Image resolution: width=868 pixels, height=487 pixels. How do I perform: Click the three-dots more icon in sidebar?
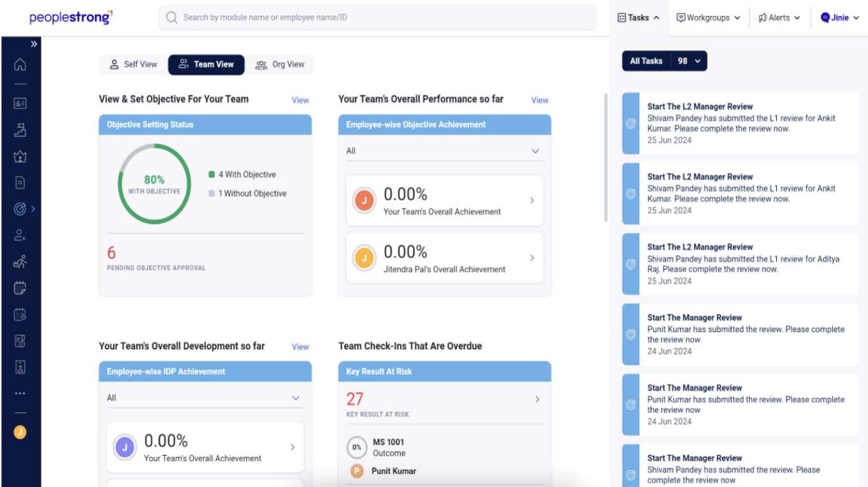tap(20, 394)
